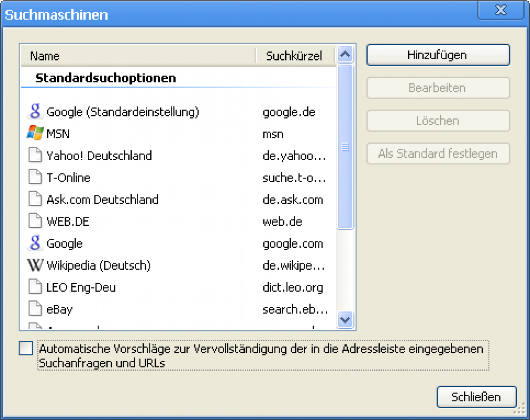Click the page icon next to Yahoo! Deutschland

tap(35, 155)
